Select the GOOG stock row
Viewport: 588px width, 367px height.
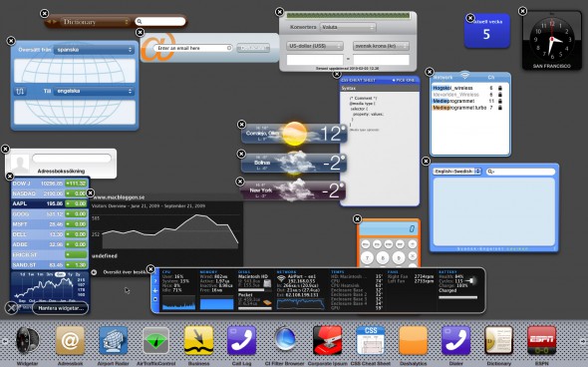pos(50,213)
